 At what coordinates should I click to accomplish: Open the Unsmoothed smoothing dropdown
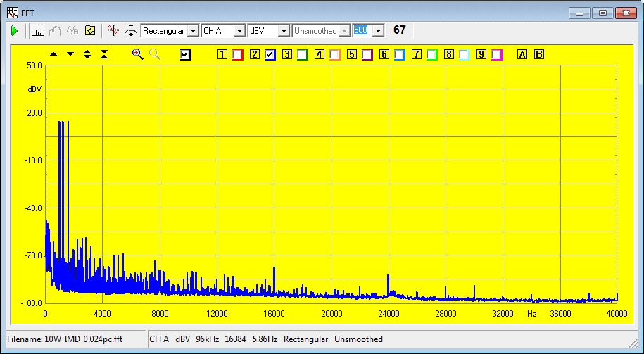click(345, 31)
